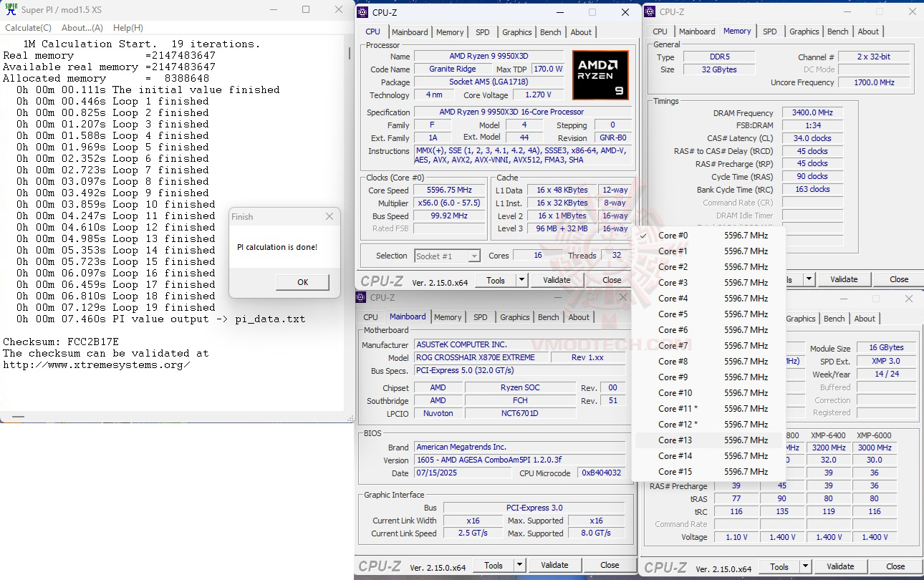Click OK on the PI calculation done dialog
Viewport: 924px width, 580px height.
302,282
